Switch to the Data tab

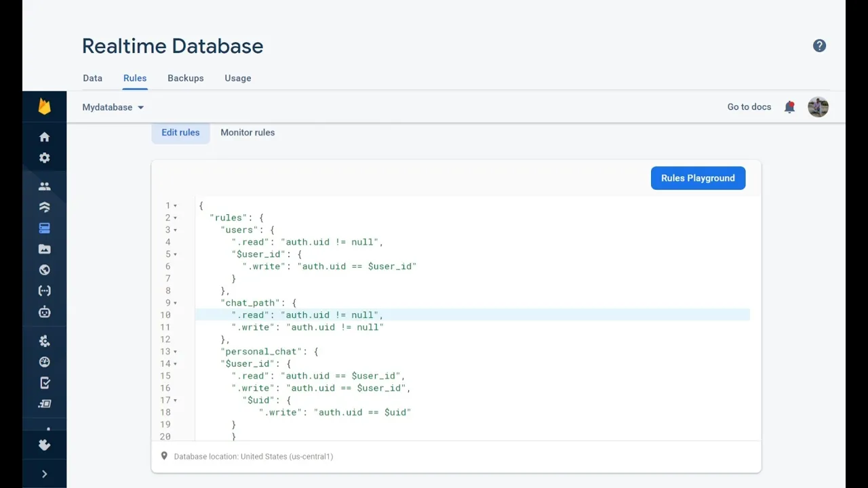pyautogui.click(x=93, y=78)
